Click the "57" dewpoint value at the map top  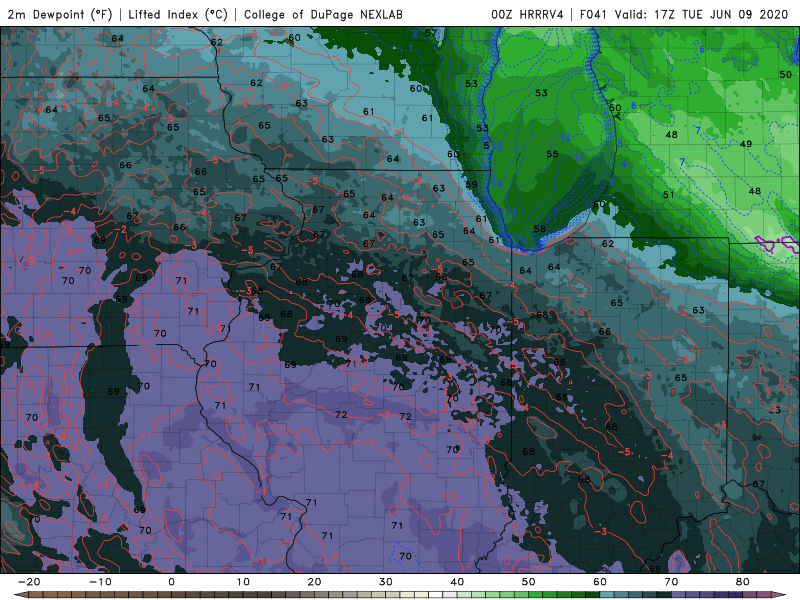pos(431,34)
